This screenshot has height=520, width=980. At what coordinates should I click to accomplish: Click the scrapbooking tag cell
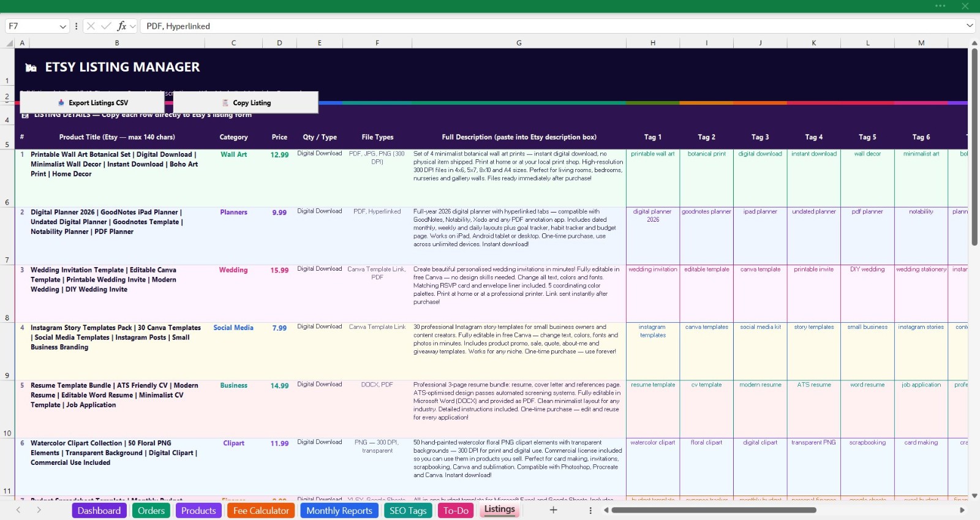tap(867, 466)
